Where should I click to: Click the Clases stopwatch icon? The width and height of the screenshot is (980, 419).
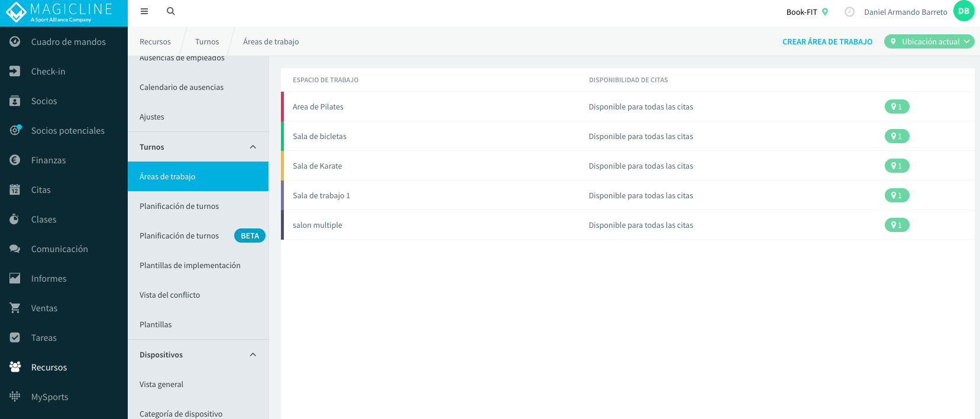(15, 219)
